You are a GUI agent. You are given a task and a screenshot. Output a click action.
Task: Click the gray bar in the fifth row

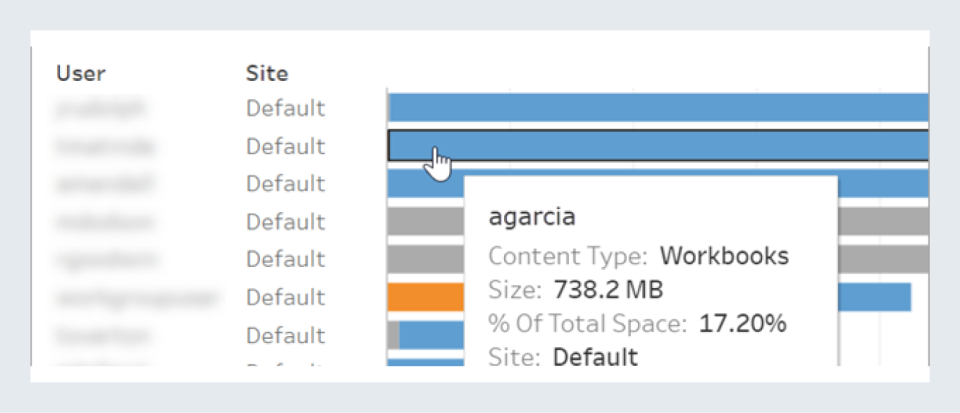pyautogui.click(x=426, y=259)
